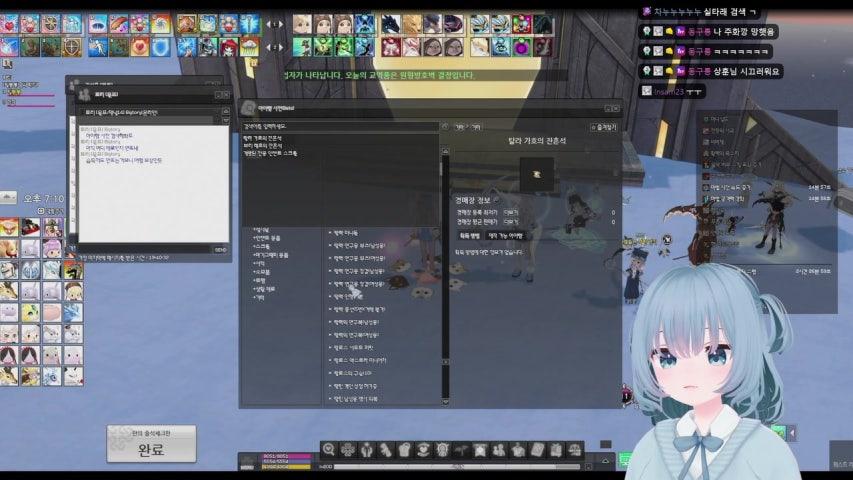The width and height of the screenshot is (853, 480).
Task: Click the experience progress bar at bottom
Action: click(x=456, y=466)
